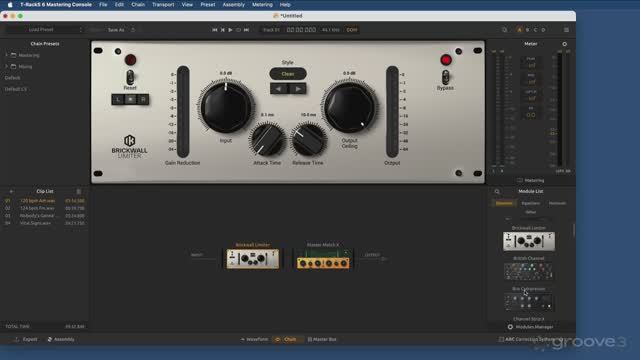Screen dimensions: 640x360
Task: Select snapshot C
Action: coord(536,30)
